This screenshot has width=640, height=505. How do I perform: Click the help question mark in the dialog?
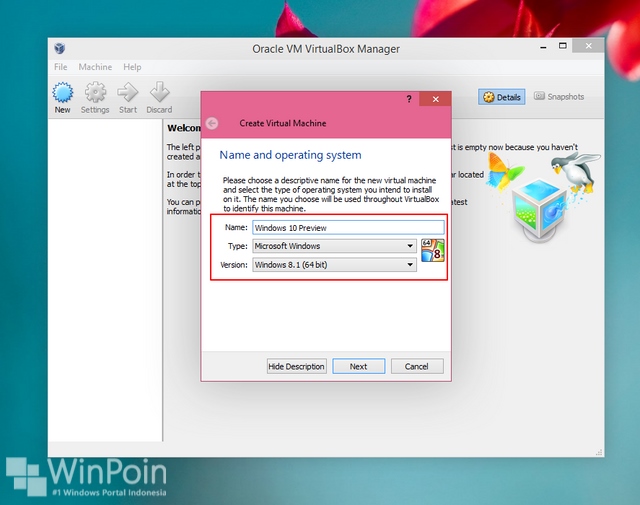click(409, 99)
